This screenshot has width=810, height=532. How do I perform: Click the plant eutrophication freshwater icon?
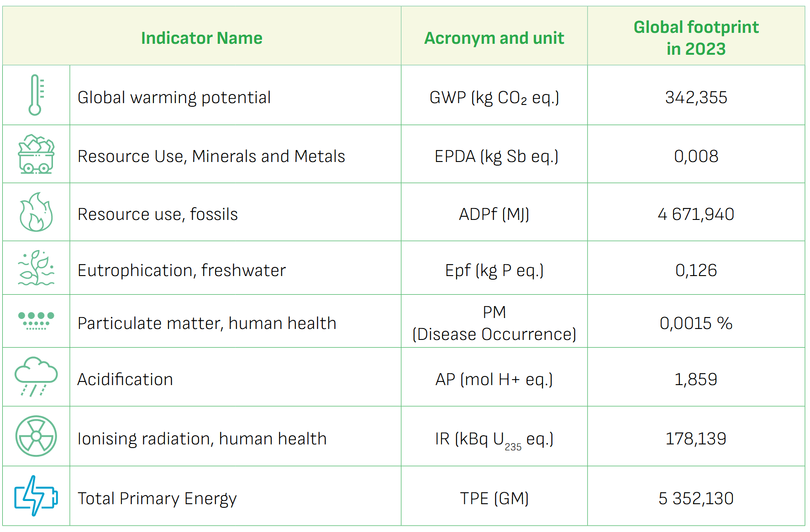coord(36,268)
